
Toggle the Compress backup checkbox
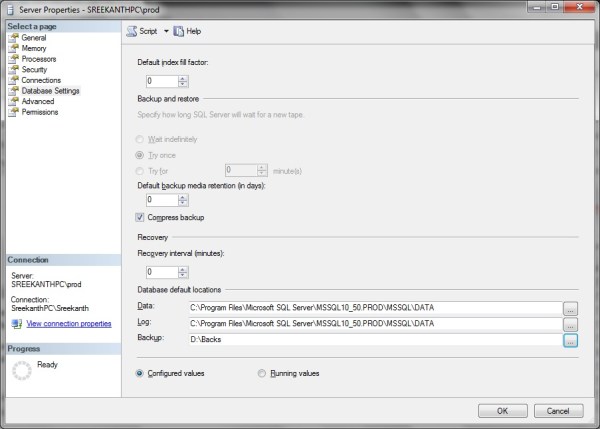[141, 217]
